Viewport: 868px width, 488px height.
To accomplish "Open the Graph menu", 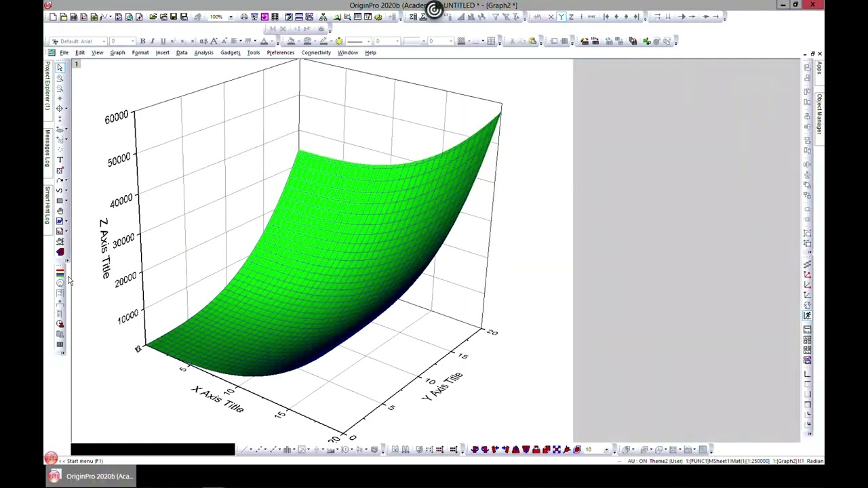I will 117,53.
